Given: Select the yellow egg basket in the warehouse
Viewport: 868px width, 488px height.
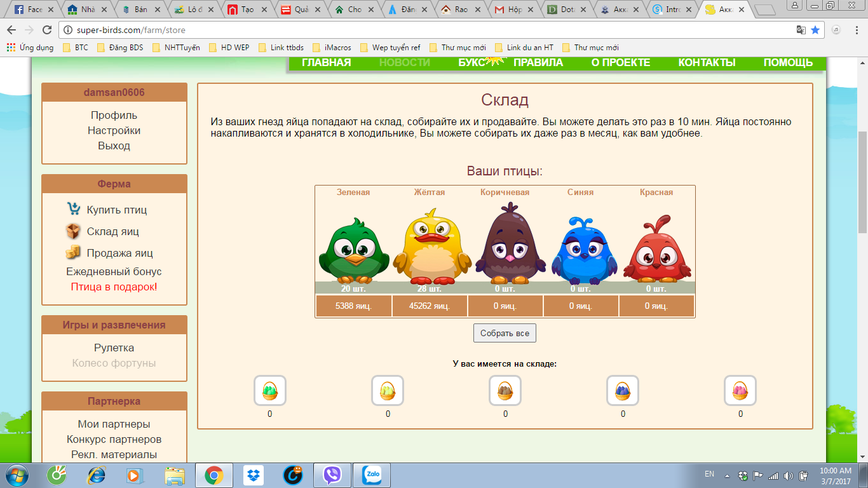Looking at the screenshot, I should [x=388, y=390].
